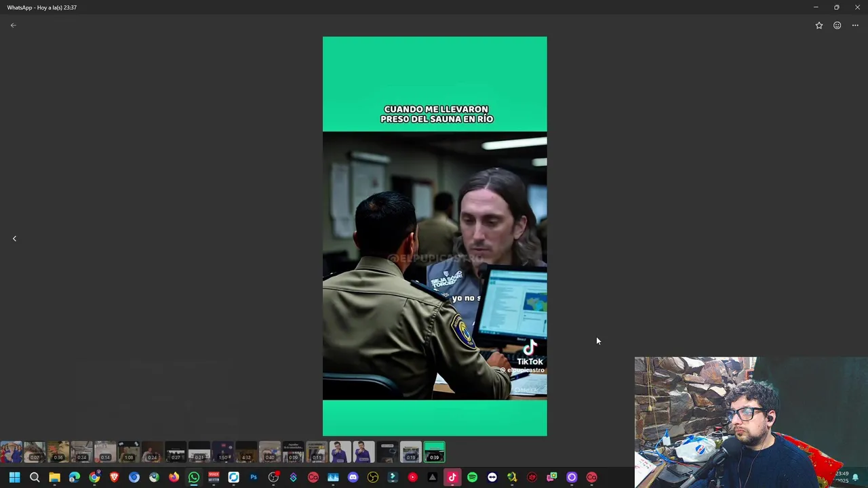Switch to TikTok app in taskbar
This screenshot has width=868, height=488.
[452, 477]
